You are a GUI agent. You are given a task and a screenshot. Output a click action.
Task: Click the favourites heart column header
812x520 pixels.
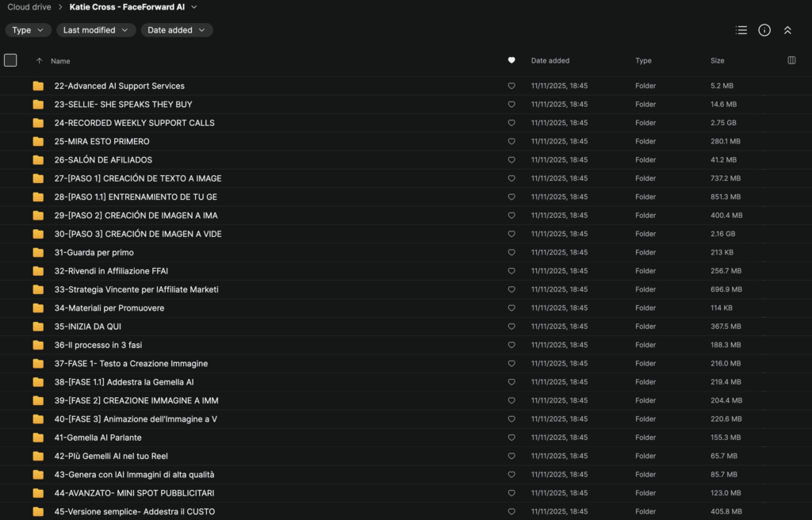(x=511, y=60)
